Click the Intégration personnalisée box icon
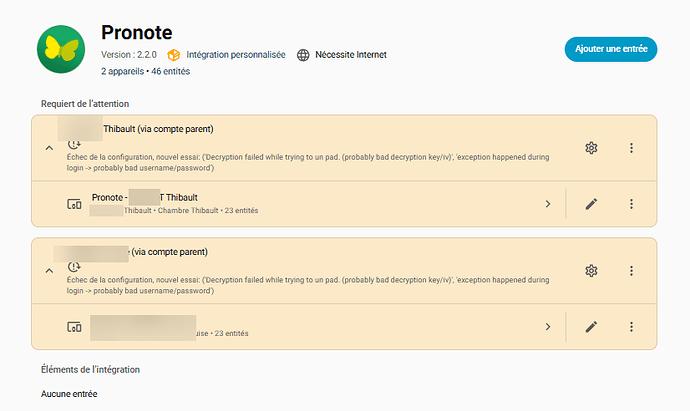 coord(173,55)
